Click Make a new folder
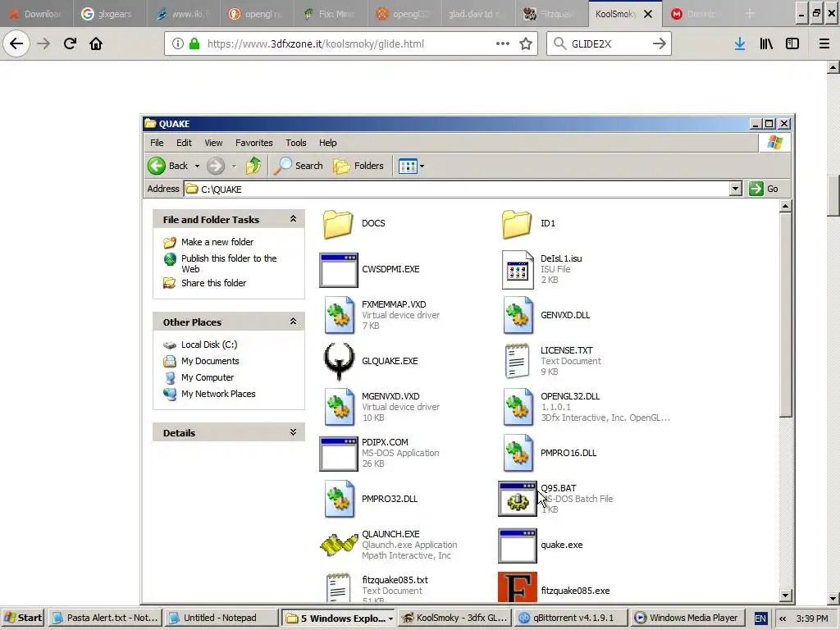 click(x=217, y=242)
